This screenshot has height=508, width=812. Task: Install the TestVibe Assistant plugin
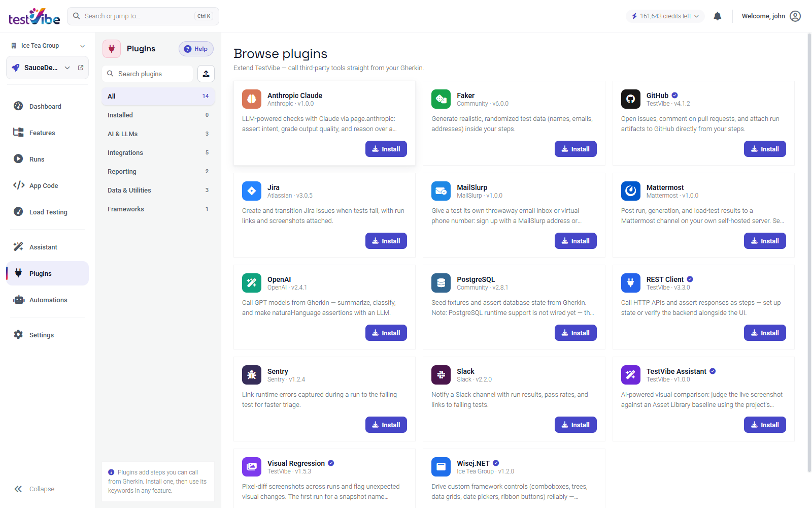point(765,425)
